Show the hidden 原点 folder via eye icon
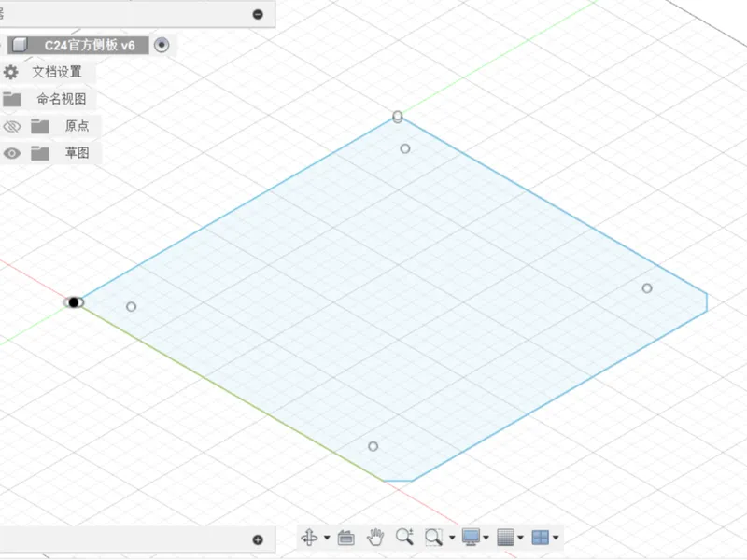 point(12,127)
